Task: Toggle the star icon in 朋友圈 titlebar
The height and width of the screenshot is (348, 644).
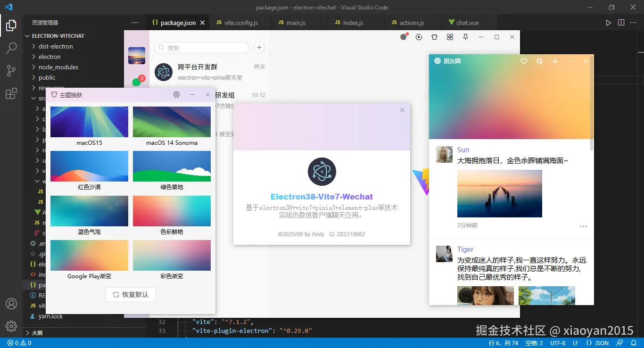Action: [x=539, y=61]
